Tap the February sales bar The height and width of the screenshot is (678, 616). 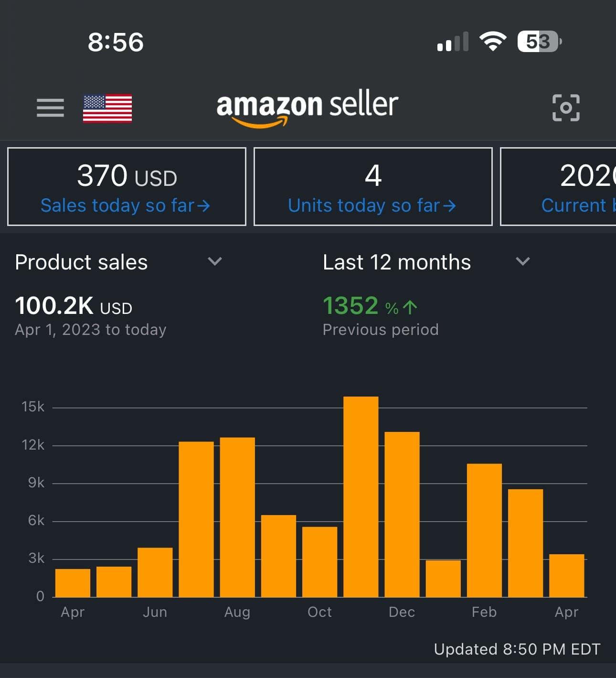coord(484,530)
